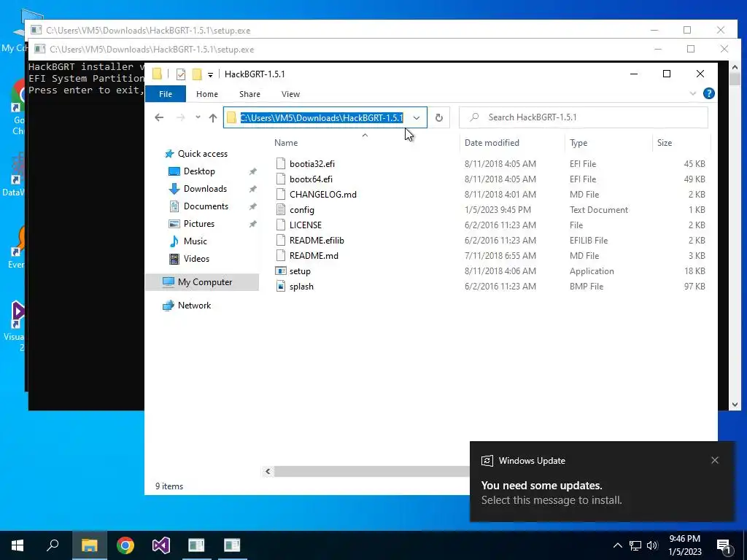Go back with the Back arrow
The width and height of the screenshot is (747, 560).
point(159,117)
